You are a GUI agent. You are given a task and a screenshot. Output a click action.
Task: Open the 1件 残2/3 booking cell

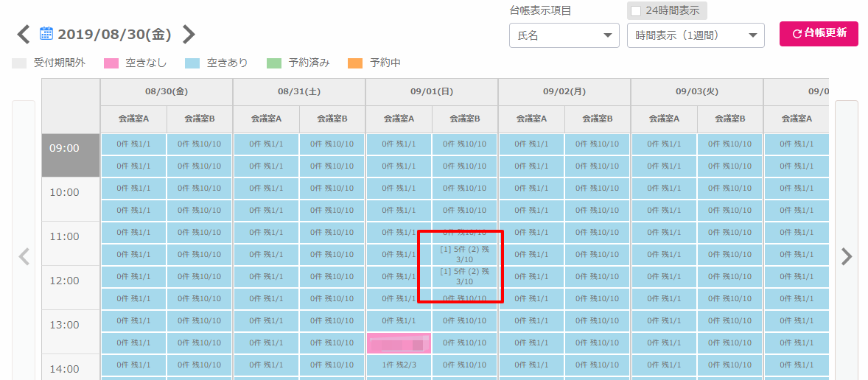(x=399, y=365)
